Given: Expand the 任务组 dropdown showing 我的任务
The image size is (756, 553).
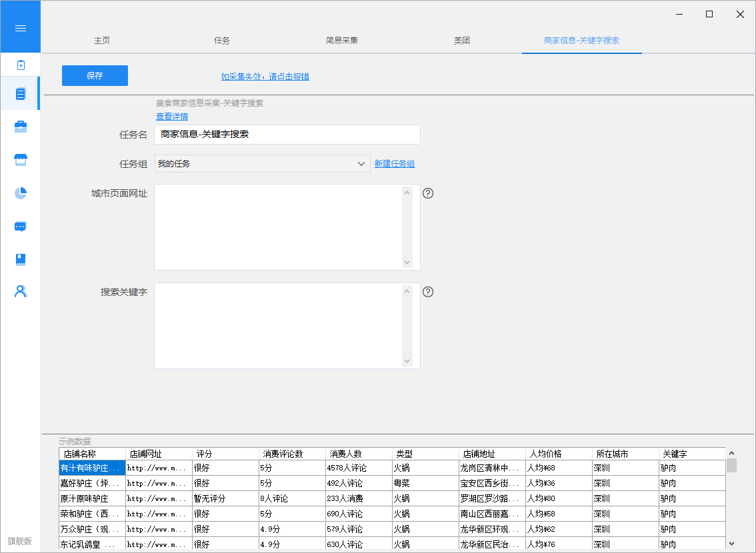Looking at the screenshot, I should (x=262, y=164).
